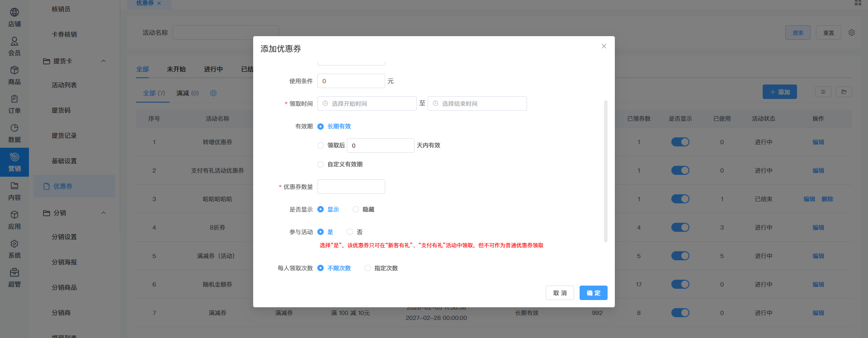Choose 是 for 参与活动
Viewport: 868px width, 338px height.
pyautogui.click(x=325, y=232)
